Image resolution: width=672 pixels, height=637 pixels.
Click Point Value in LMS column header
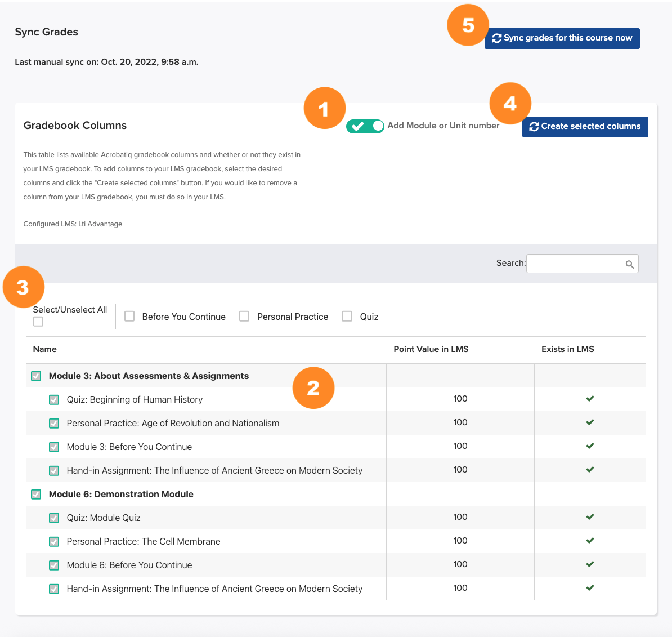(x=431, y=349)
